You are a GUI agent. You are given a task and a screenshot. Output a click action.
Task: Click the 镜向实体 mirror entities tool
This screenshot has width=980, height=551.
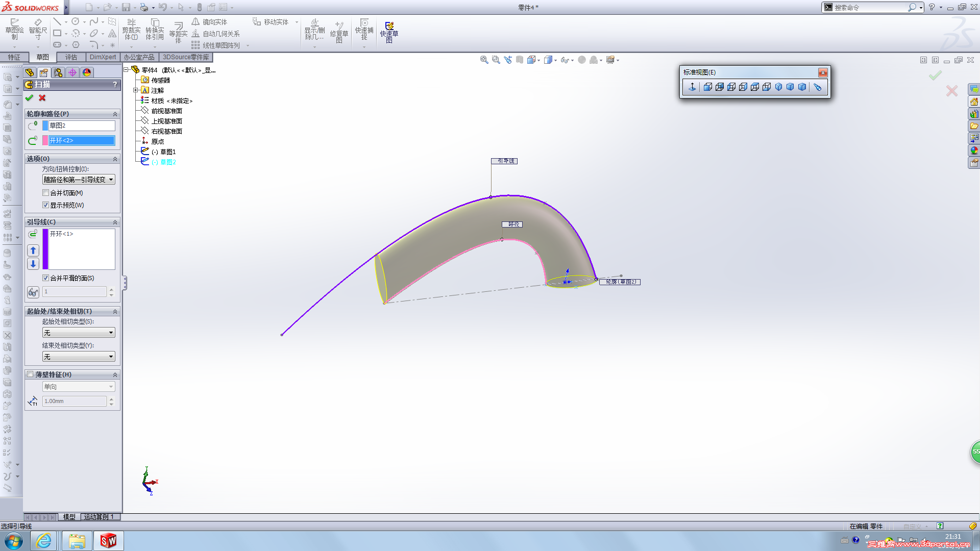[x=210, y=22]
